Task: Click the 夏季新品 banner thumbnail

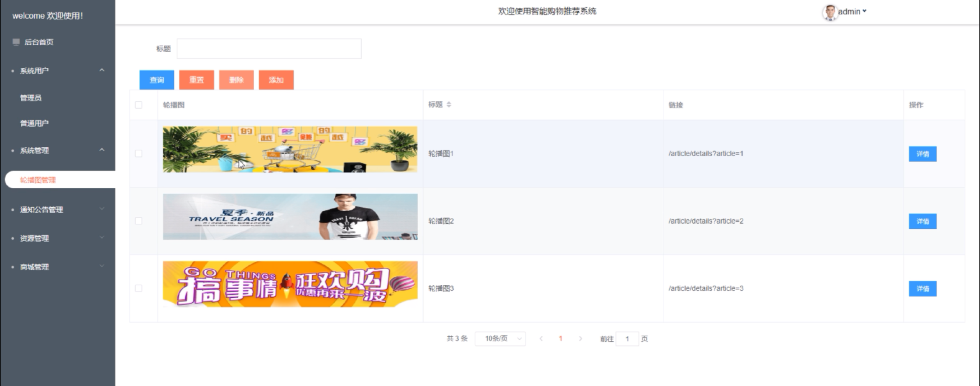Action: [290, 217]
